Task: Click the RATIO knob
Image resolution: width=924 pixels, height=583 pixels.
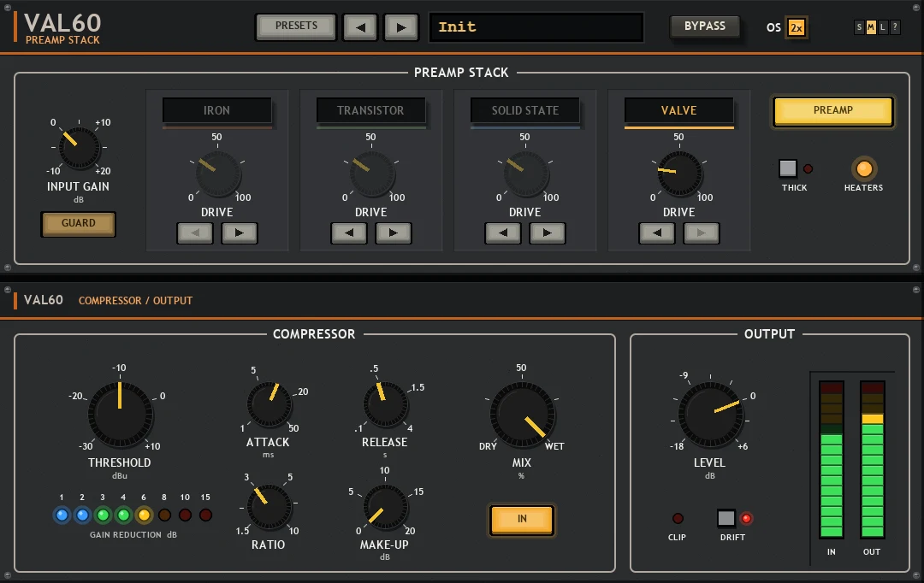Action: pyautogui.click(x=269, y=506)
